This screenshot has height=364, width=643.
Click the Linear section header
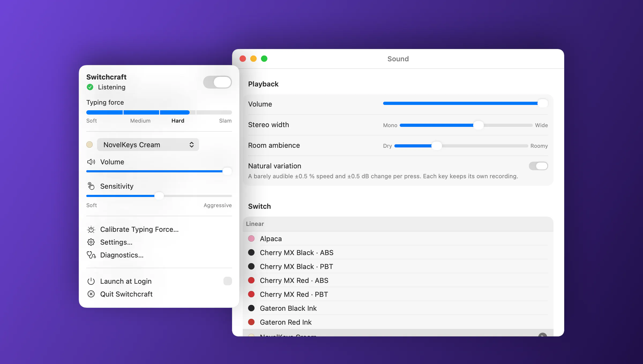pyautogui.click(x=398, y=224)
